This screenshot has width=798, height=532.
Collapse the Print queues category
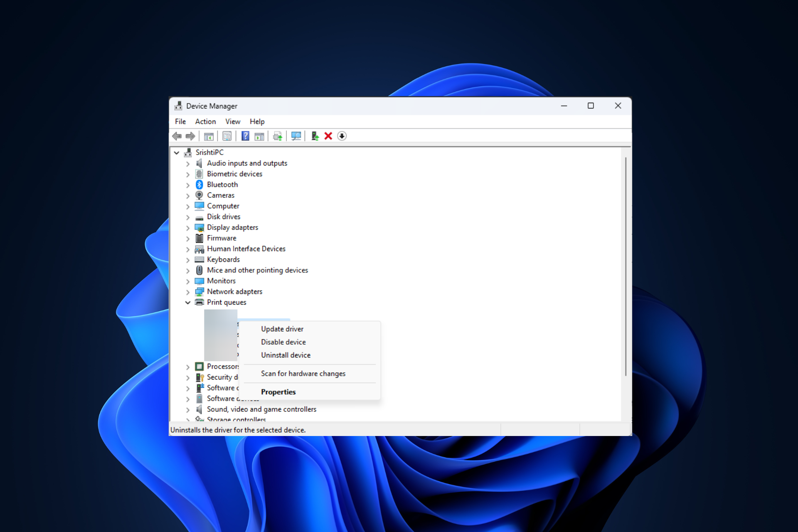188,303
